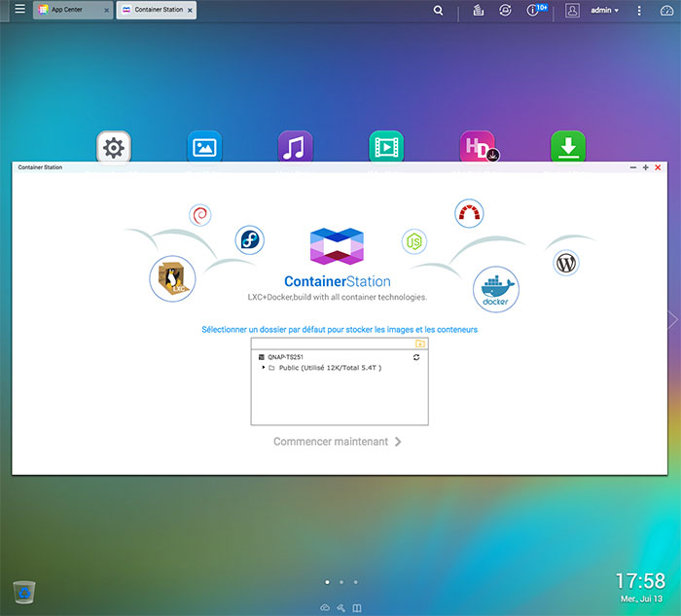Open the main hamburger menu
681x616 pixels.
[20, 9]
